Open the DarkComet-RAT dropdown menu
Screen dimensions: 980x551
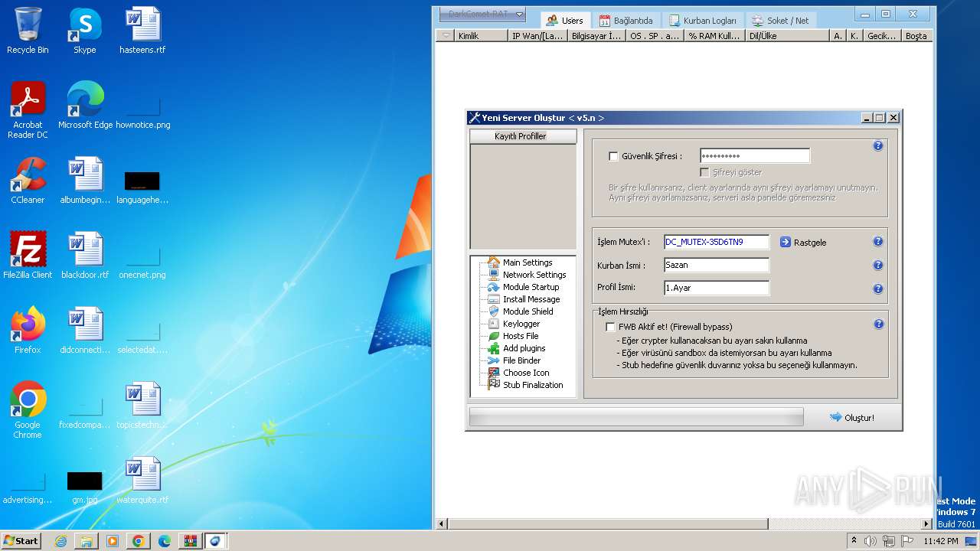tap(482, 14)
